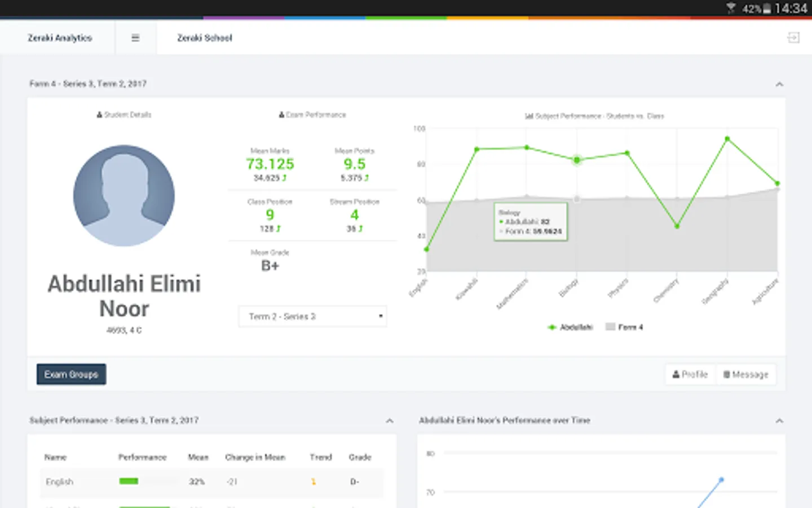Collapse the Subject Performance panel
Screen dimensions: 812x508
tap(390, 421)
